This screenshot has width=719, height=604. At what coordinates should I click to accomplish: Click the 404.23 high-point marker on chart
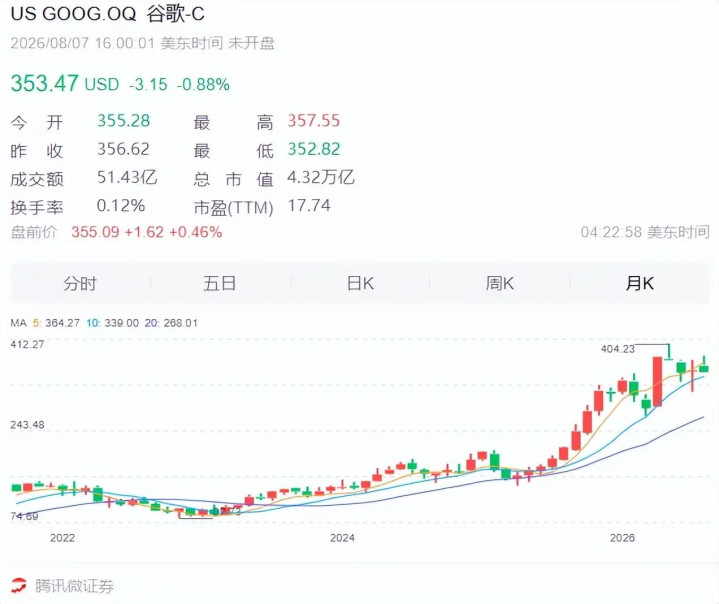pos(618,349)
